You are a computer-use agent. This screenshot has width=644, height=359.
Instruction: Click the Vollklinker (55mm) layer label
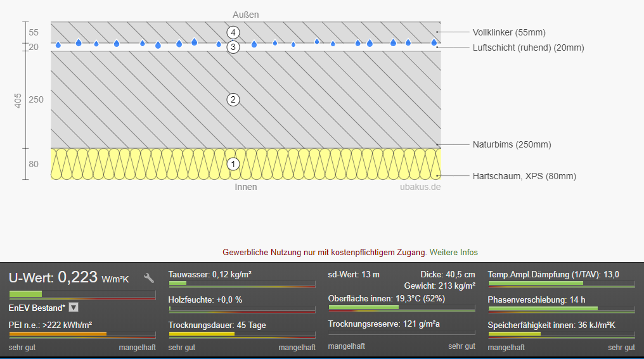pos(508,33)
